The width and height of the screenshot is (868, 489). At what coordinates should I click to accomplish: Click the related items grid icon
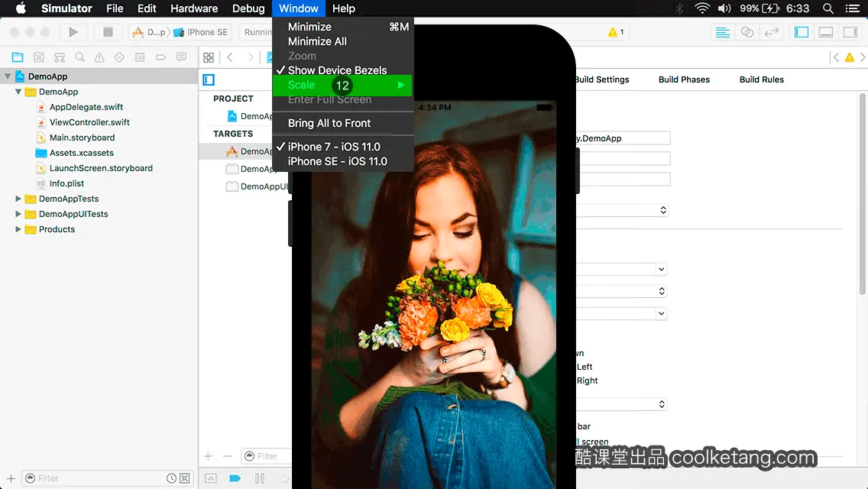pos(209,57)
